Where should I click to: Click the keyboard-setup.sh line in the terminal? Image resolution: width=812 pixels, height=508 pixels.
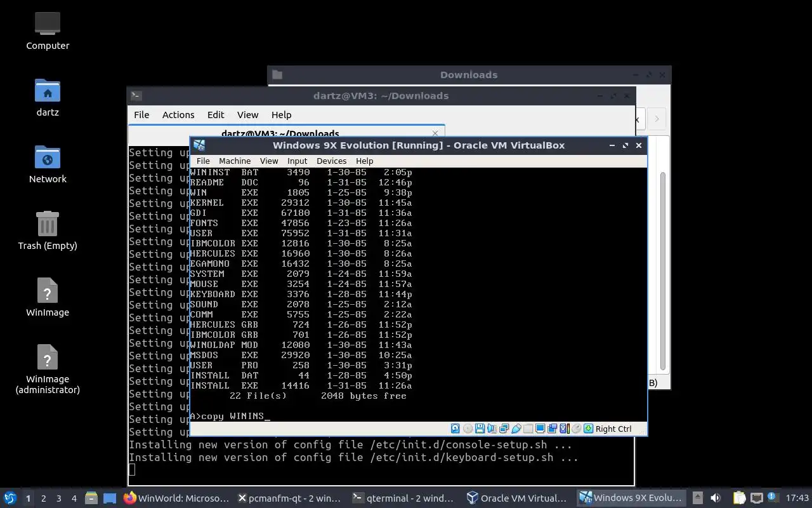[353, 457]
